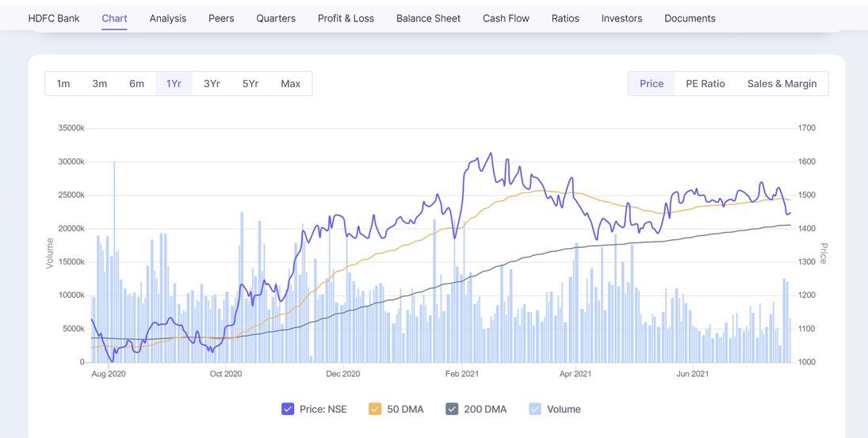868x438 pixels.
Task: Go to Quarters in navigation
Action: [276, 18]
